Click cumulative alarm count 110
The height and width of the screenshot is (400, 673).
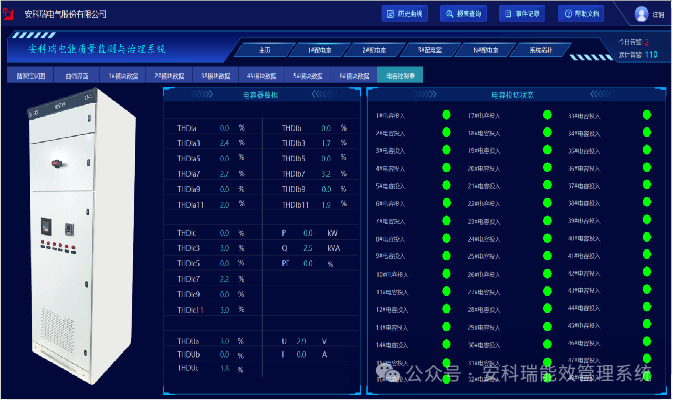pos(651,55)
